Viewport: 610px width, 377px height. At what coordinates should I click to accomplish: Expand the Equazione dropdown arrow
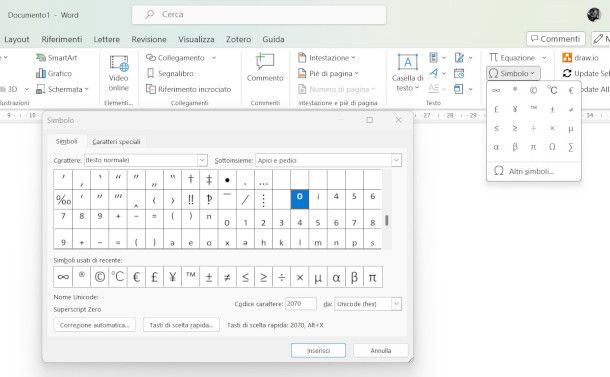pos(544,58)
